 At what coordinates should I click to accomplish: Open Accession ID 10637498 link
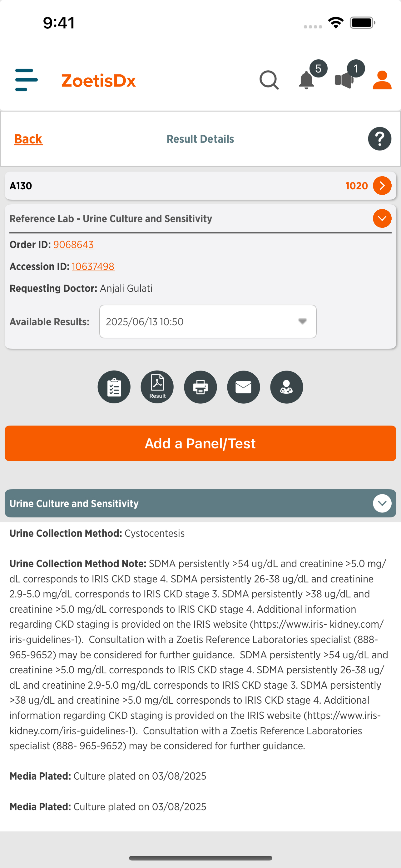[x=93, y=267]
